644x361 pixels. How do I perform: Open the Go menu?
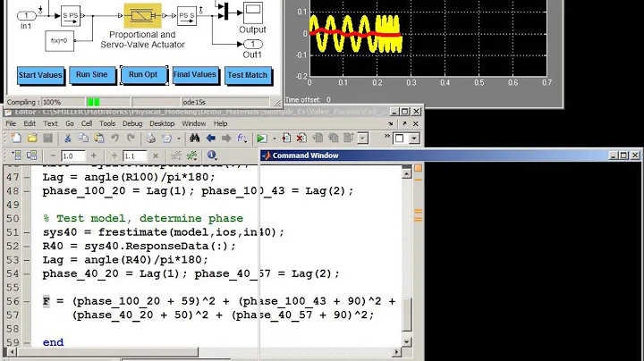point(70,123)
